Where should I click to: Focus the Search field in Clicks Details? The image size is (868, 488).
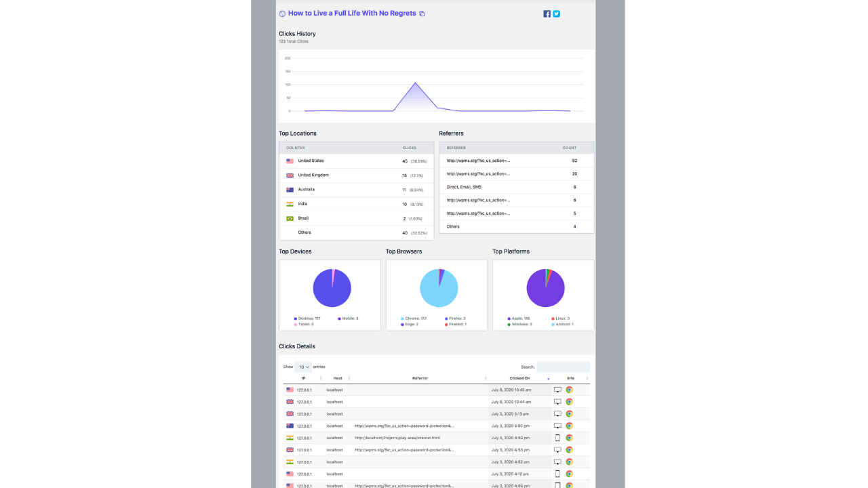[563, 367]
